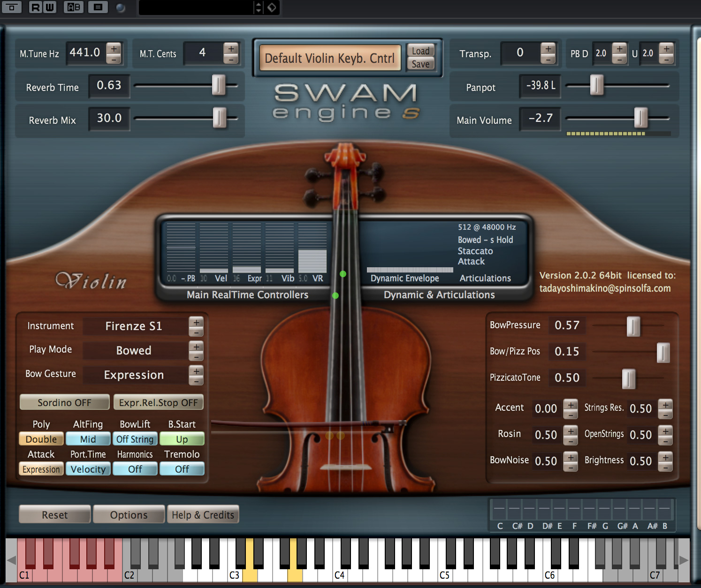This screenshot has width=701, height=588.
Task: Toggle the A/B comparison button
Action: [x=74, y=7]
